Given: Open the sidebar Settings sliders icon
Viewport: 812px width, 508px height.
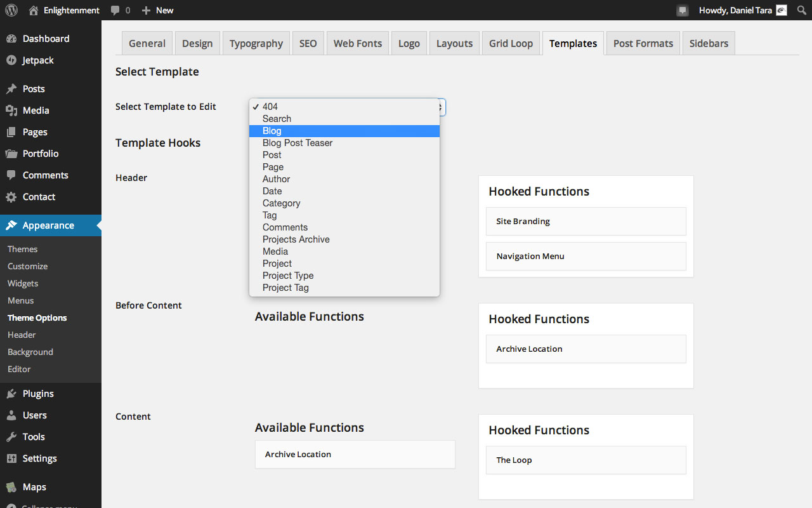Looking at the screenshot, I should tap(11, 458).
